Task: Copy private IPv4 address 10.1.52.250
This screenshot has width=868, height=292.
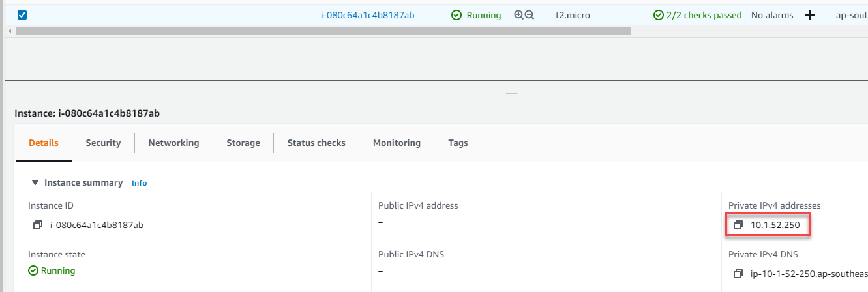Action: [738, 225]
